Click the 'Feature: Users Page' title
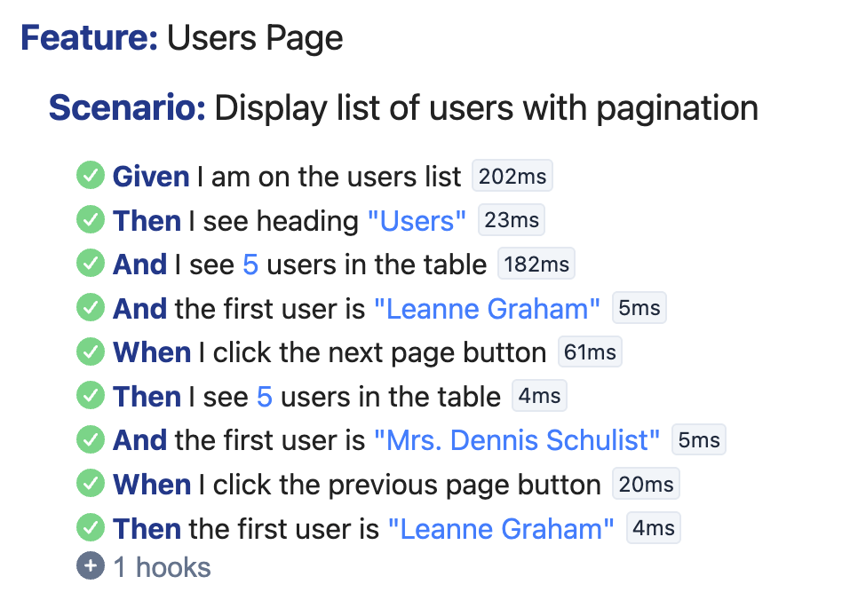Image resolution: width=842 pixels, height=616 pixels. coord(181,38)
